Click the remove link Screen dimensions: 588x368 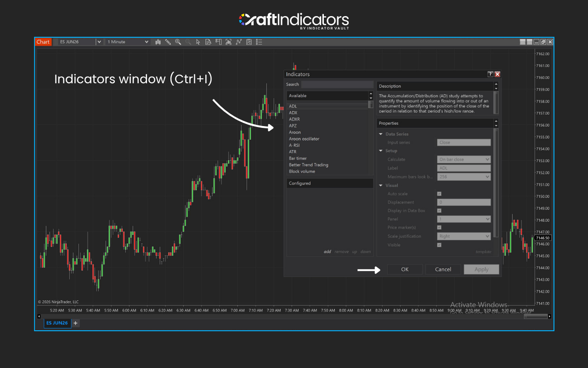pos(342,252)
